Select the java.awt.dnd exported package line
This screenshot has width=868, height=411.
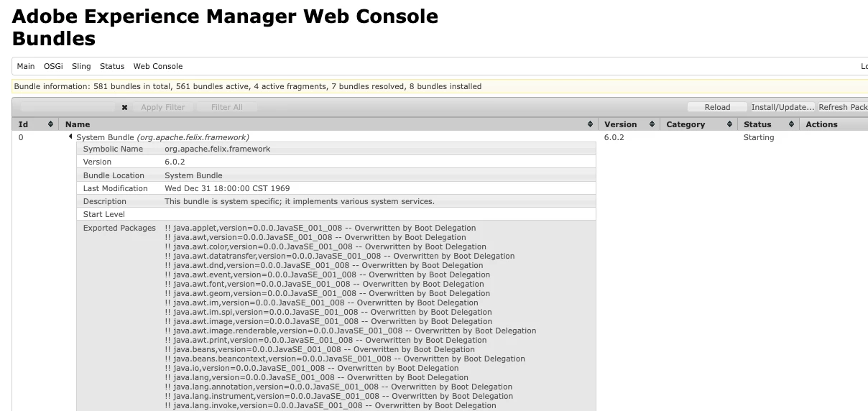(323, 265)
